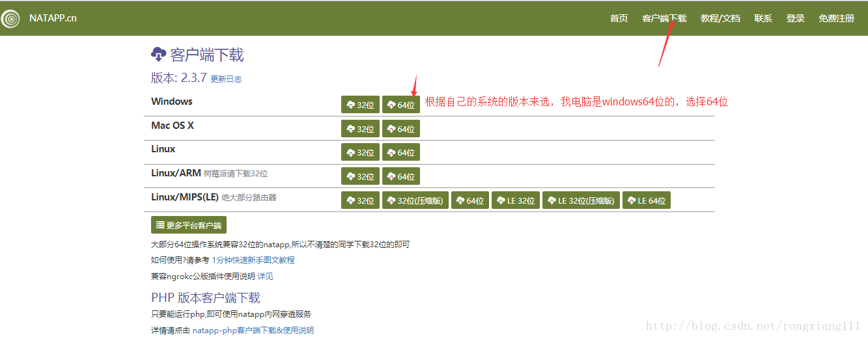
Task: Open 详见 ngrokc plugin link
Action: coord(265,277)
